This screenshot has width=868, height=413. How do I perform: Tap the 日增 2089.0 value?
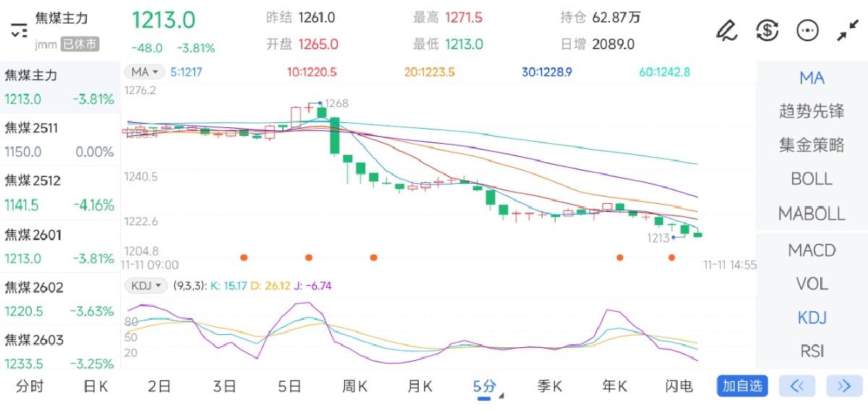coord(613,44)
